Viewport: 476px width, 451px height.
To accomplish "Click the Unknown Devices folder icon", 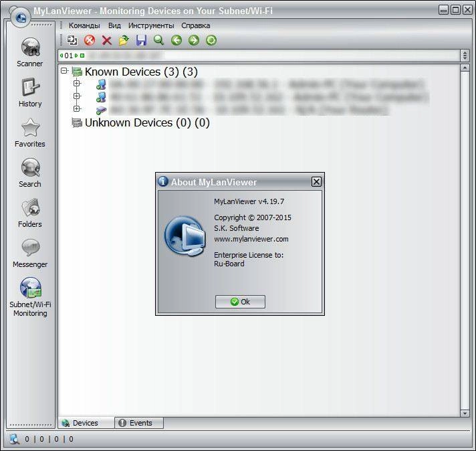I will (77, 122).
